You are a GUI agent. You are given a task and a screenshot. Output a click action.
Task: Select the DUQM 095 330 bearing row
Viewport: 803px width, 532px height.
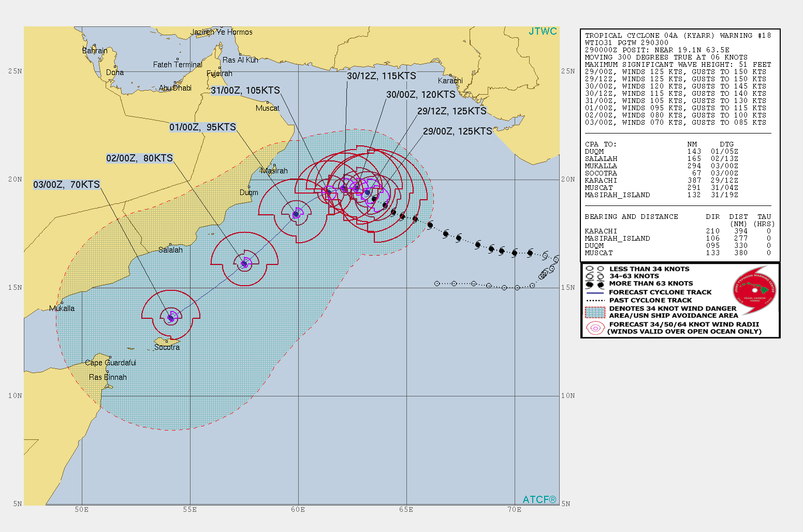pyautogui.click(x=678, y=246)
